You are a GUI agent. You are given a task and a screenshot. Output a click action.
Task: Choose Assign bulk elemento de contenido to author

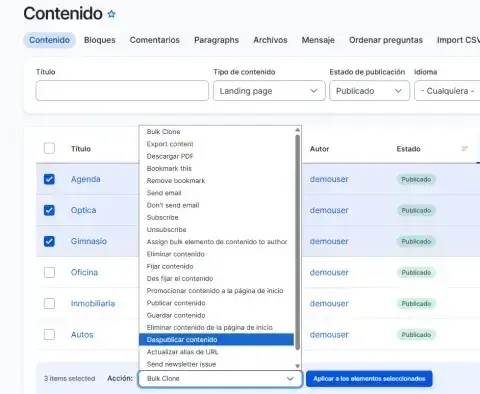pos(216,242)
